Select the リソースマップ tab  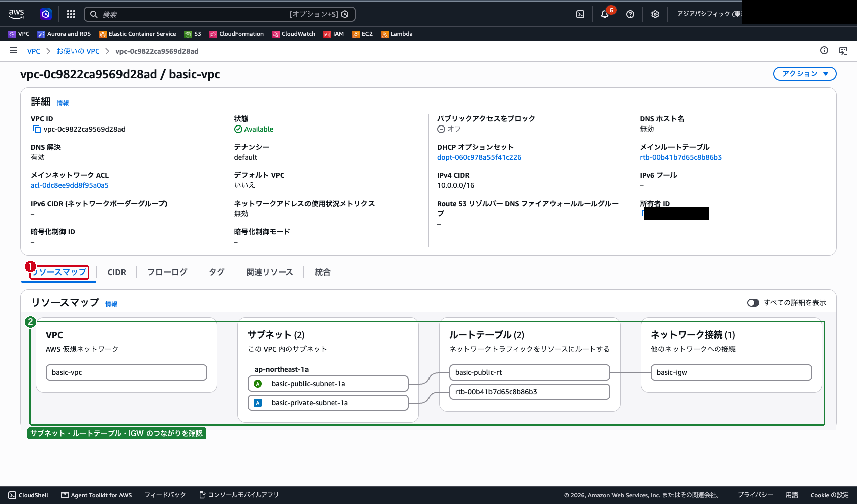click(x=59, y=272)
